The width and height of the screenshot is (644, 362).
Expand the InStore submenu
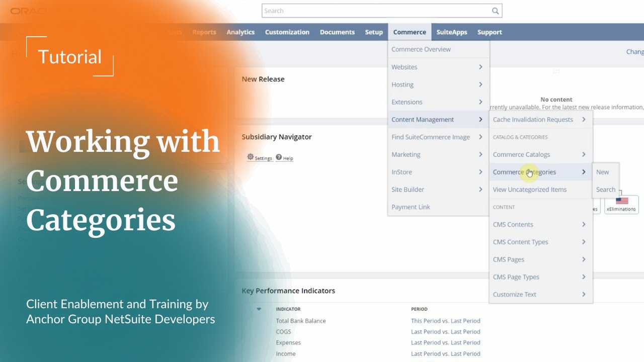(438, 172)
